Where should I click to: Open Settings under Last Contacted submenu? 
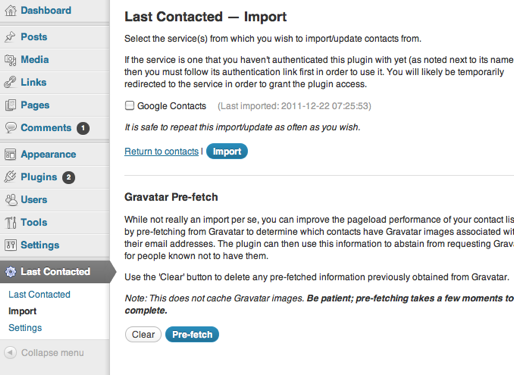click(25, 328)
